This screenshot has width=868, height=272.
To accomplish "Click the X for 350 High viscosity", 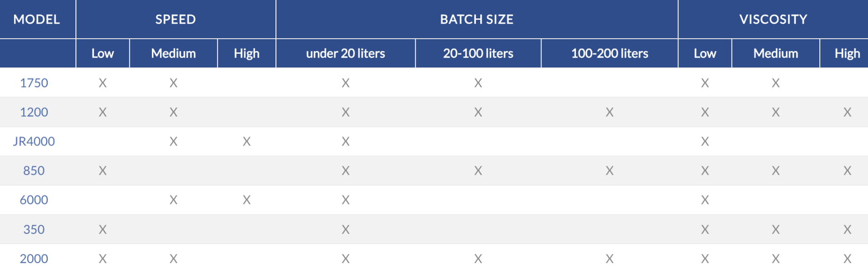I will (x=847, y=229).
